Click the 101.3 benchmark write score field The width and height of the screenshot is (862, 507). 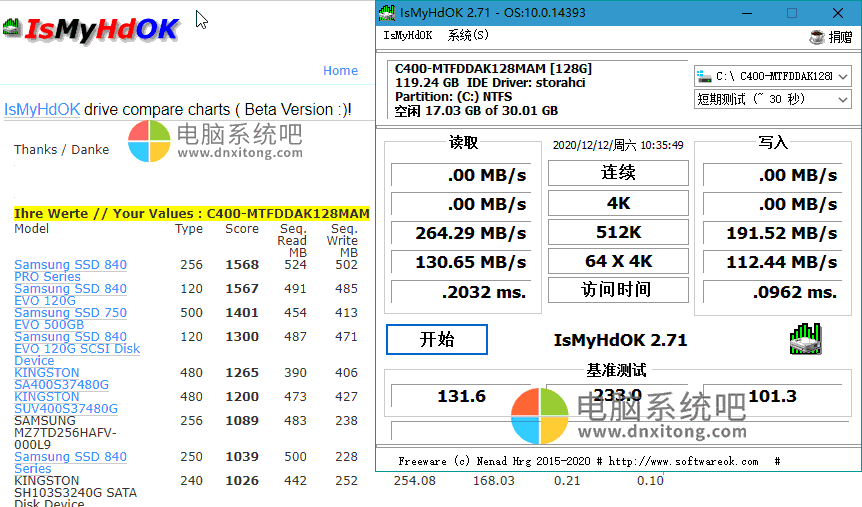coord(773,396)
